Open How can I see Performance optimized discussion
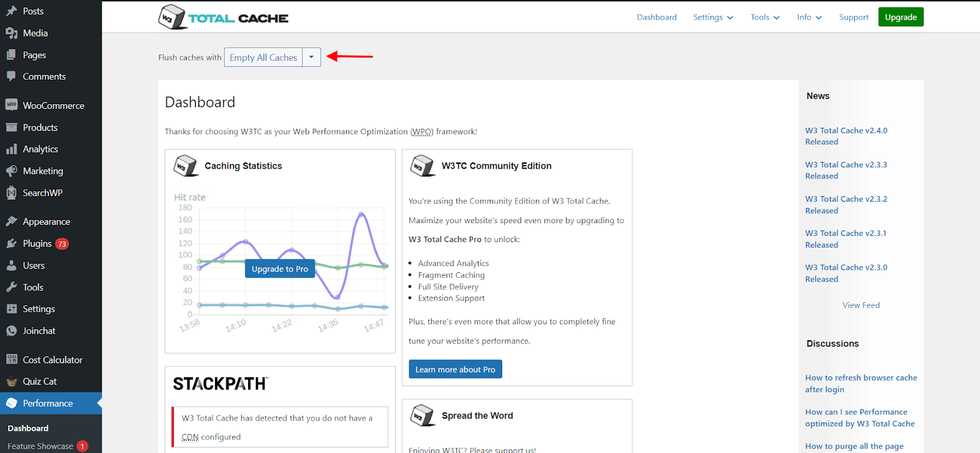 pyautogui.click(x=860, y=418)
